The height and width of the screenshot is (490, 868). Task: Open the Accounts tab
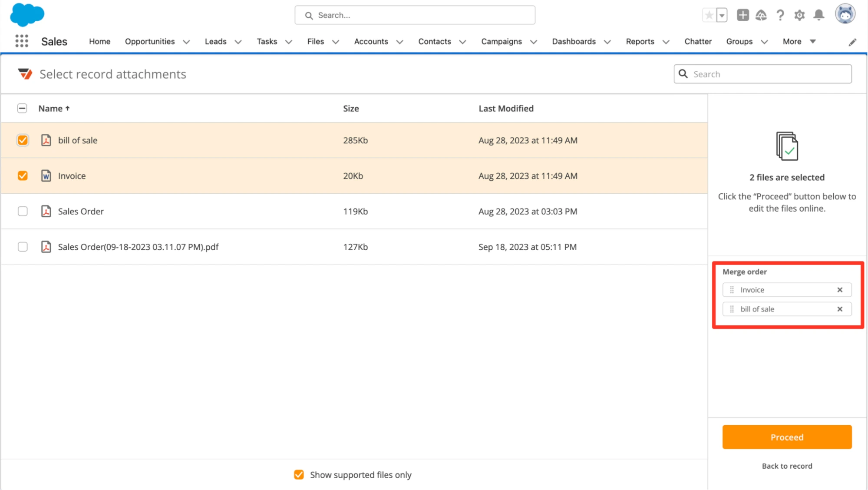[x=371, y=41]
